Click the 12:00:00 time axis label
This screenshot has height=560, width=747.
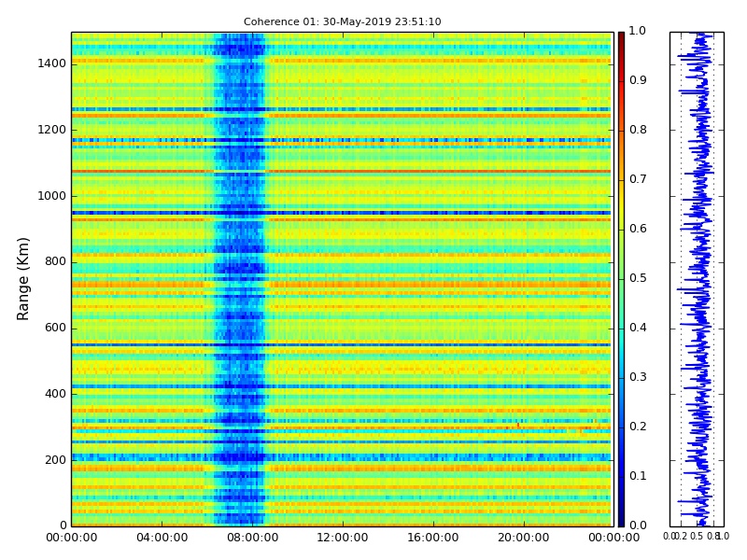(x=343, y=538)
